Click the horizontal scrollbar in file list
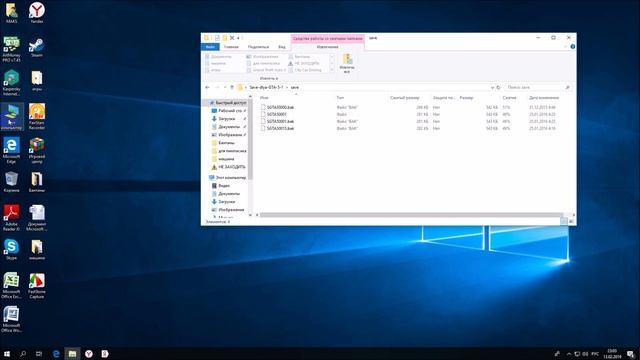The width and height of the screenshot is (640, 360). pos(411,215)
